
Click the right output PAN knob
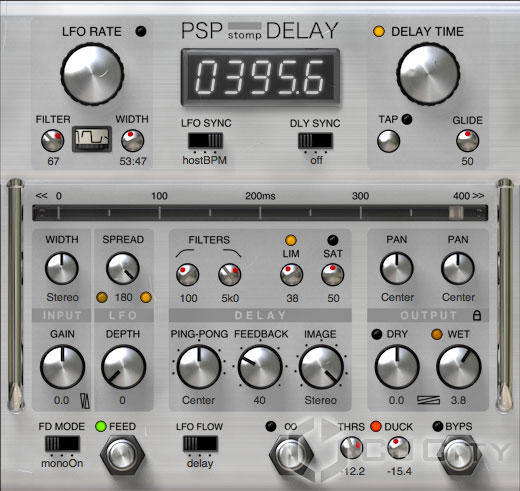[x=458, y=268]
